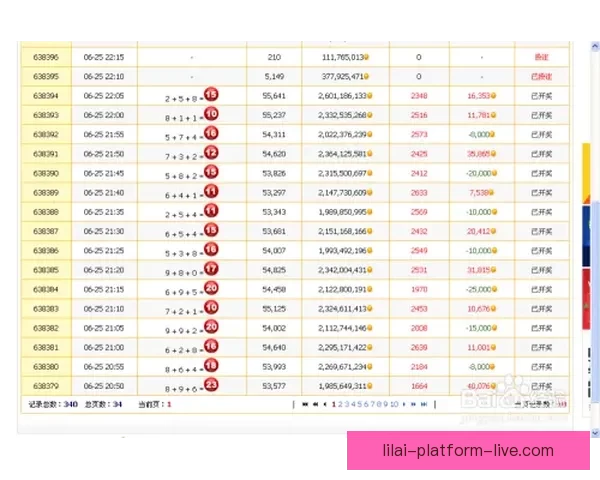
Task: Click the draw time 06-25 21:00
Action: pyautogui.click(x=104, y=348)
